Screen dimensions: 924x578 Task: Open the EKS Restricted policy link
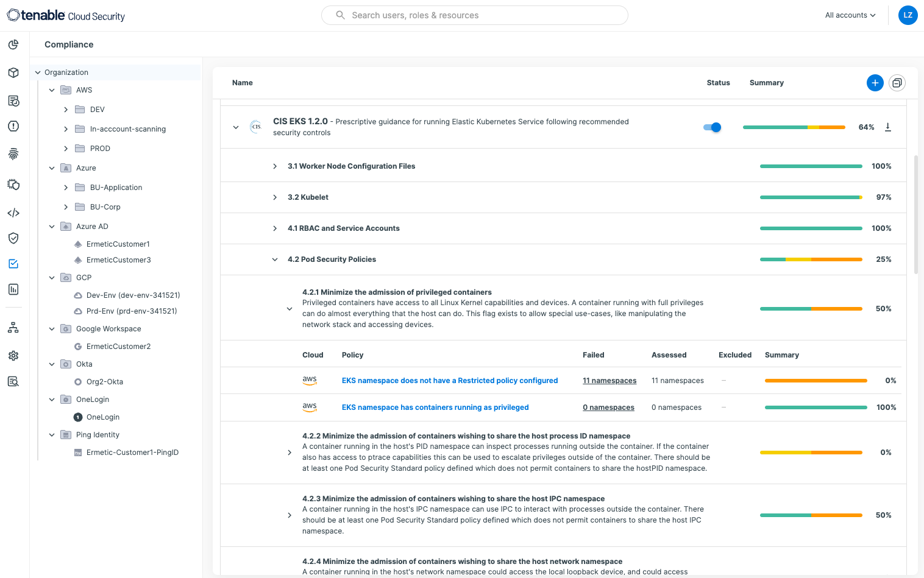[x=449, y=380]
